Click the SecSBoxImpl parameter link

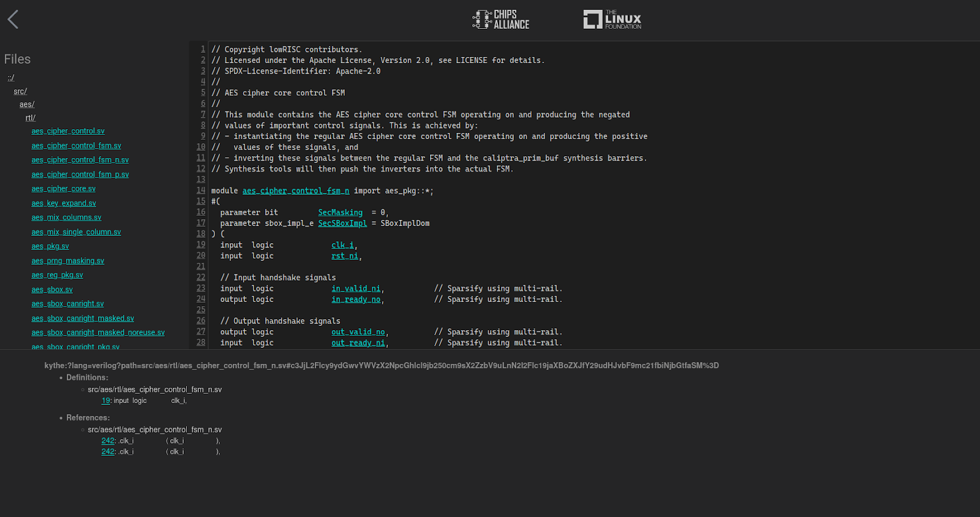point(342,224)
